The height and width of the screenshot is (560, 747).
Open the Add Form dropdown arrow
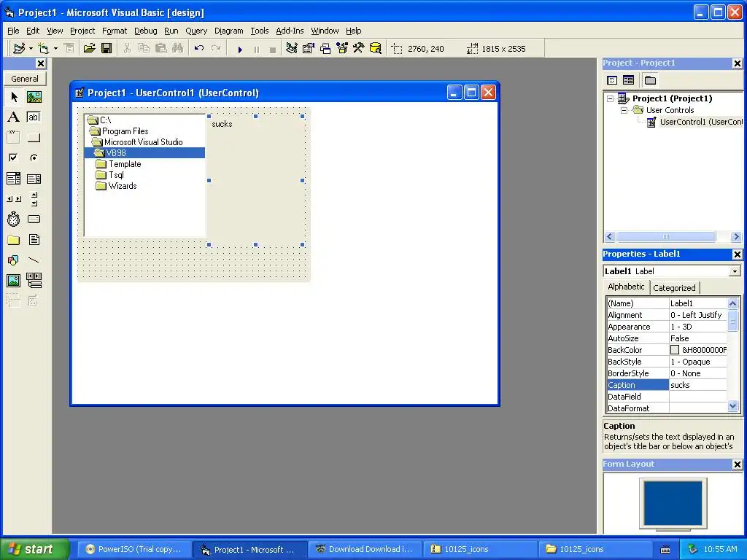(x=55, y=49)
